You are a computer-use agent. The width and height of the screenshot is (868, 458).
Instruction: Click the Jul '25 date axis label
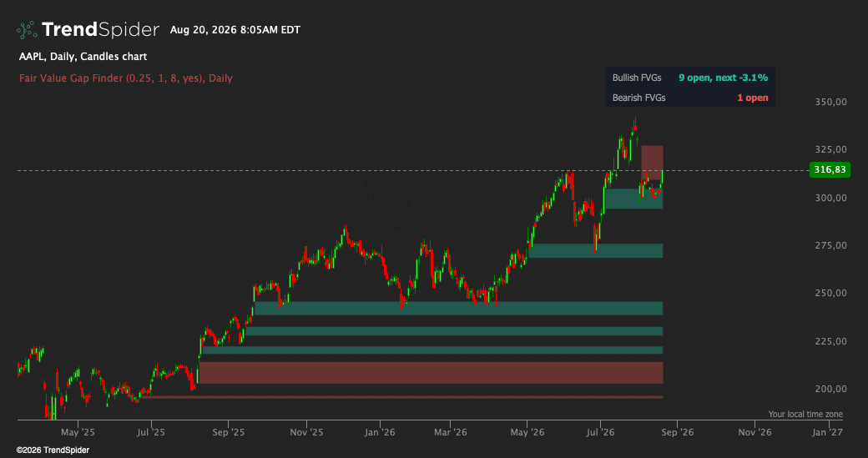[x=150, y=432]
